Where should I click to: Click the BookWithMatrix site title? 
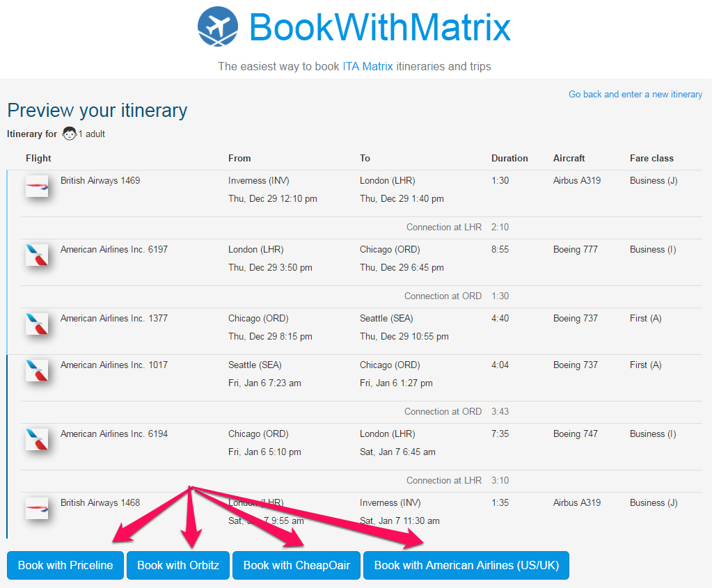[380, 27]
